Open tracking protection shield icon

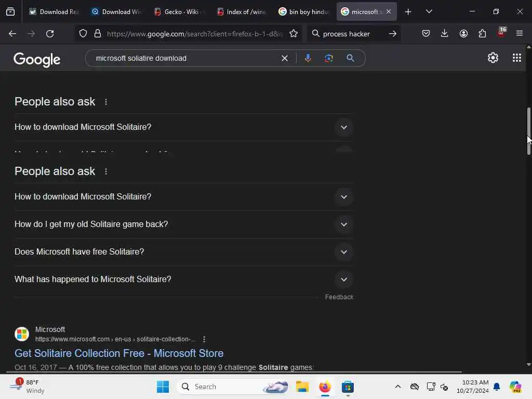[x=83, y=34]
